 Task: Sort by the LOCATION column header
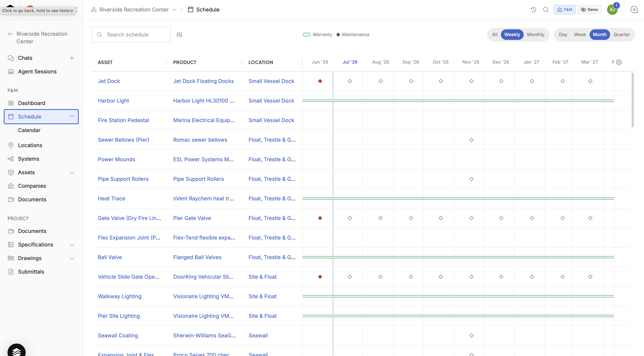[260, 62]
